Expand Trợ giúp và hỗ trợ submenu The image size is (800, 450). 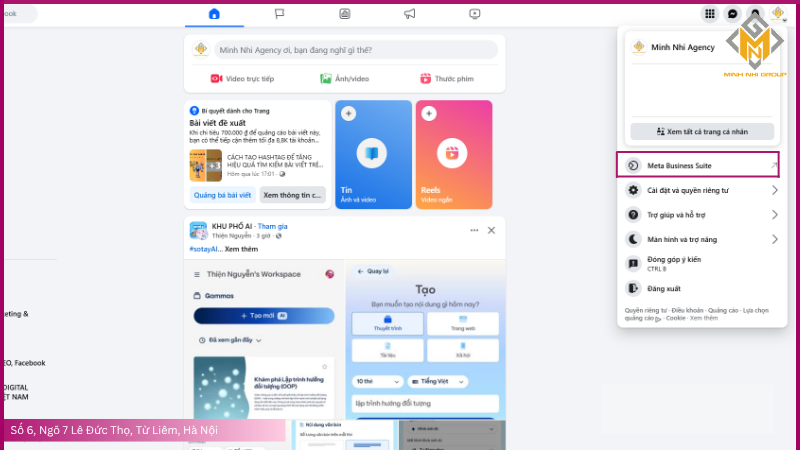coord(700,215)
